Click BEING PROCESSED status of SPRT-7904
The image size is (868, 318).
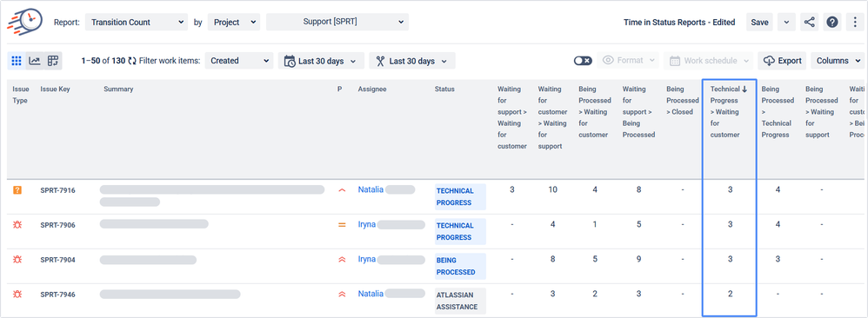[460, 267]
